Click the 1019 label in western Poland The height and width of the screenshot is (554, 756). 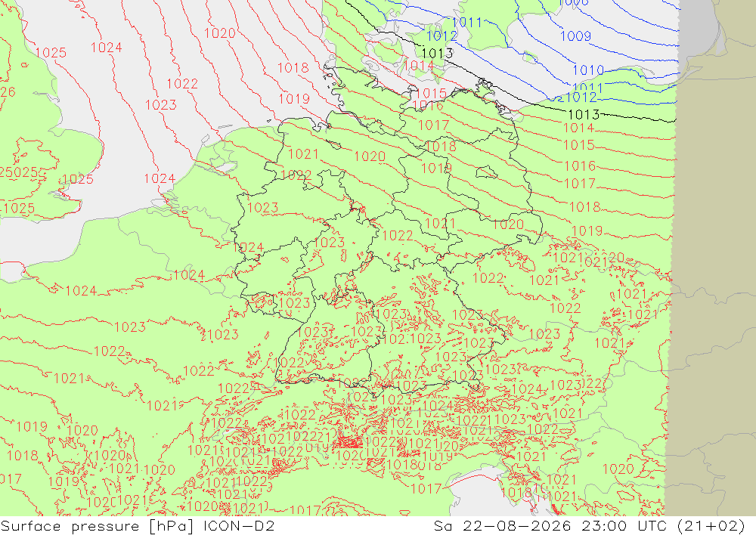tap(587, 231)
